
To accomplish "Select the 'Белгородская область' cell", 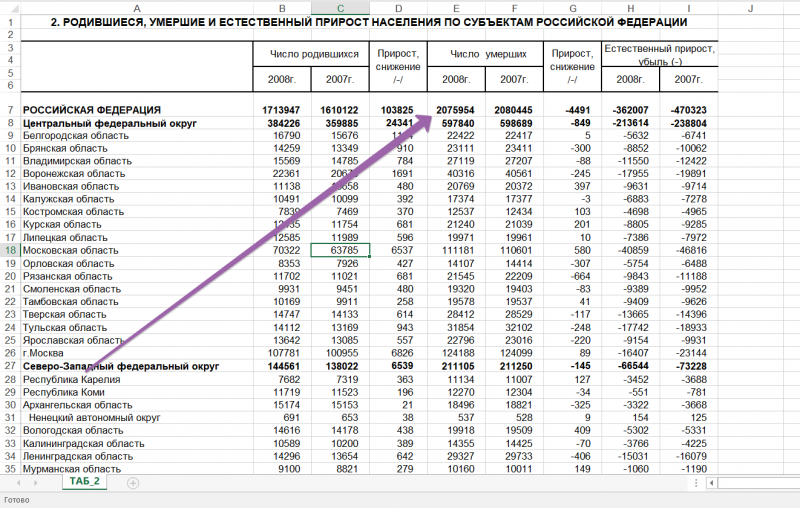I will [137, 136].
